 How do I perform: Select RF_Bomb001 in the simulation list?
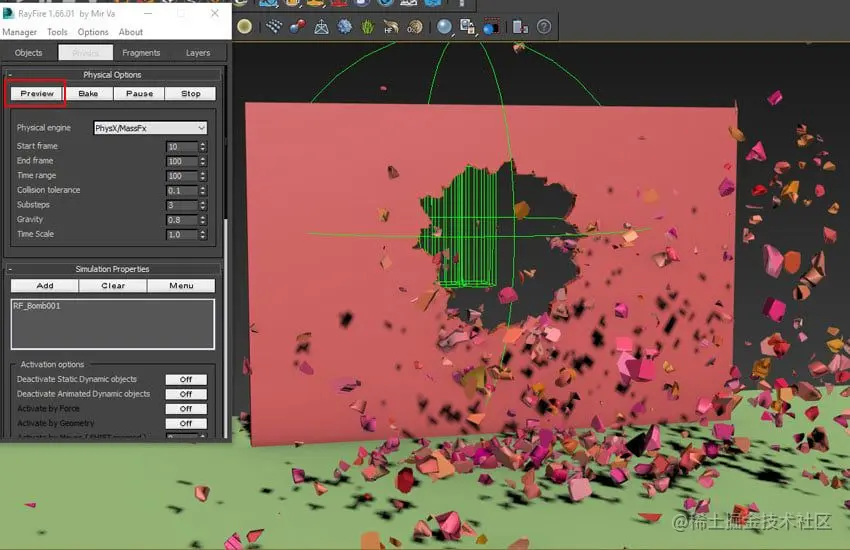37,306
